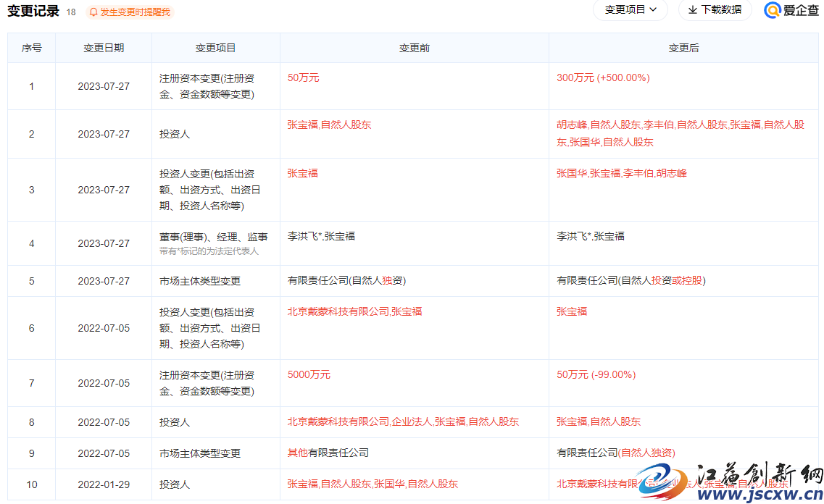Click the 序号 column header
The width and height of the screenshot is (824, 504).
pyautogui.click(x=31, y=48)
